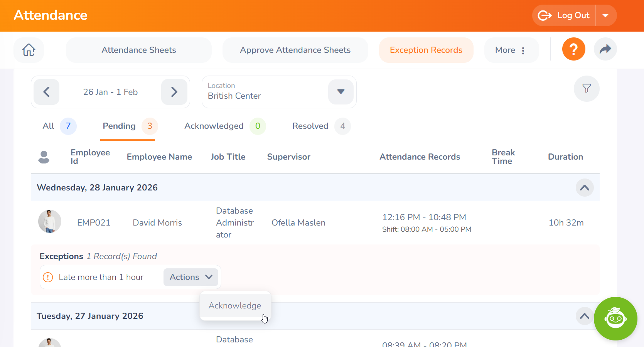Open the Location dropdown arrow
This screenshot has width=644, height=347.
pos(341,92)
